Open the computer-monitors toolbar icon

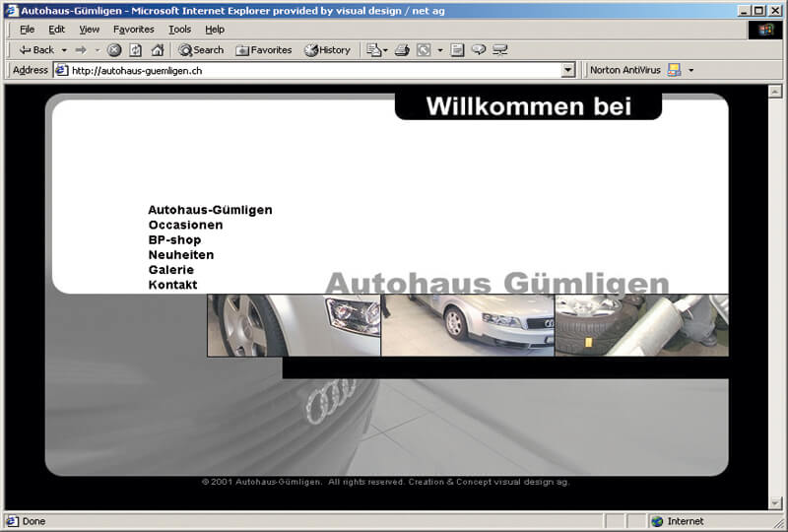500,49
